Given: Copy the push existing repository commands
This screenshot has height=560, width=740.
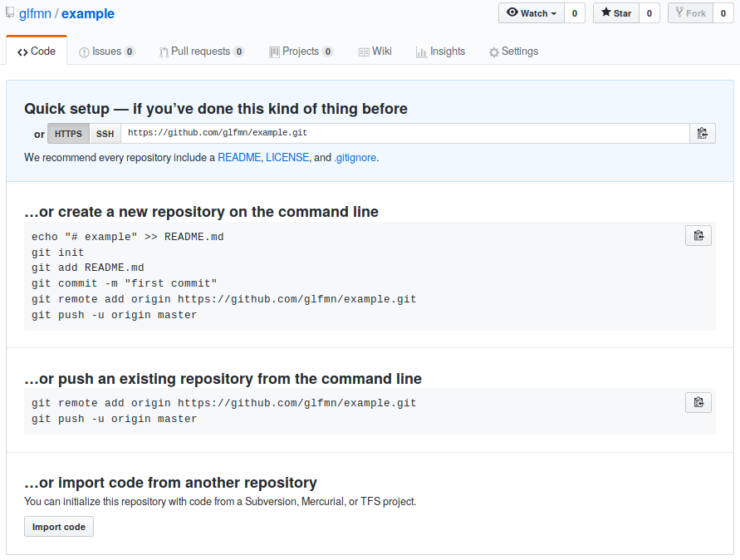Looking at the screenshot, I should tap(698, 402).
